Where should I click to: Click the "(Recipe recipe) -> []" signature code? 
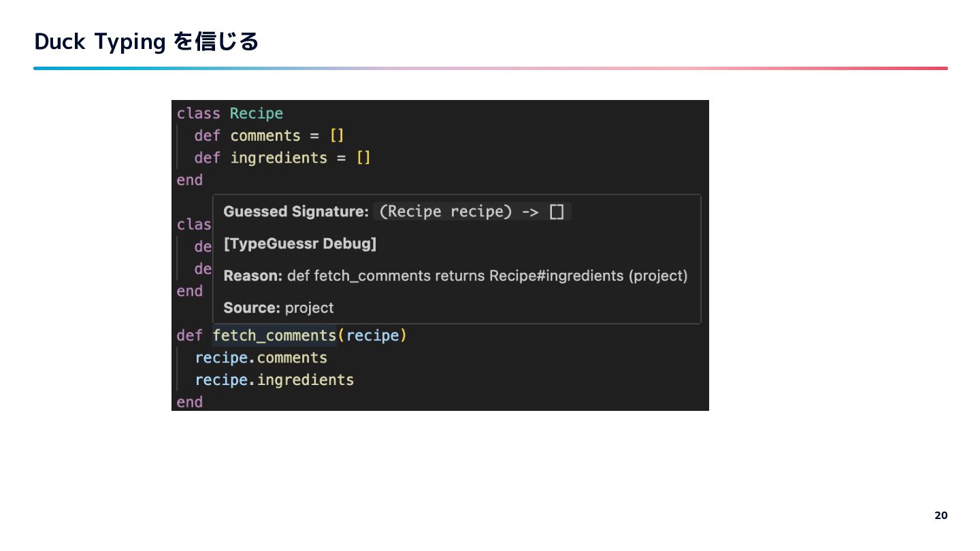(471, 212)
